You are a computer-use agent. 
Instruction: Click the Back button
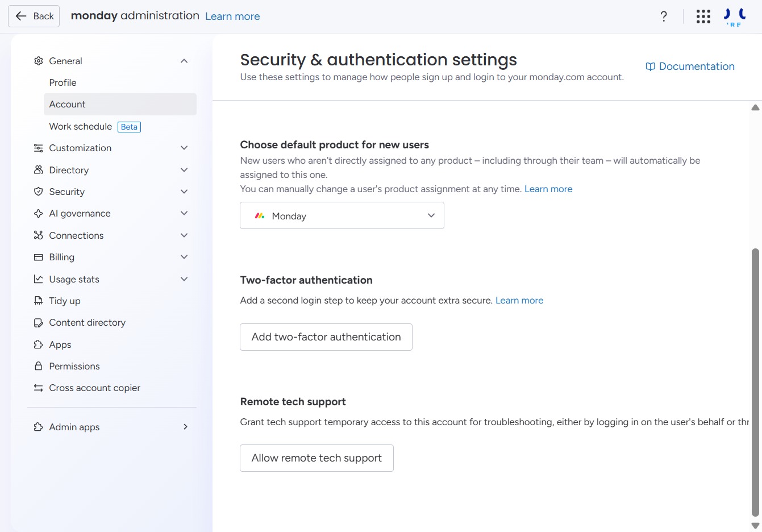pos(35,16)
